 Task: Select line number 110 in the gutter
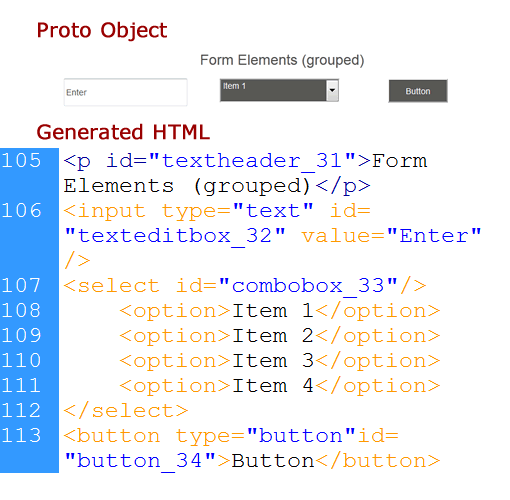click(x=21, y=361)
